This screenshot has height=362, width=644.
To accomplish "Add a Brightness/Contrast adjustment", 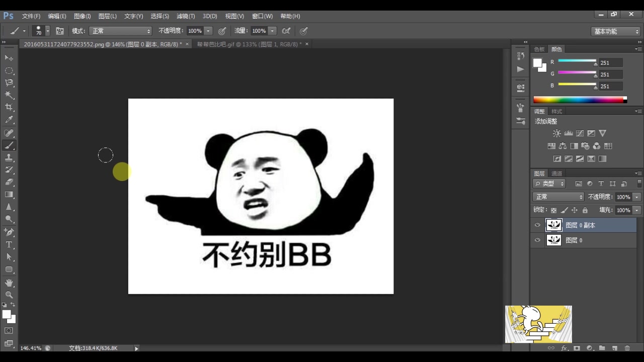I will [x=556, y=133].
